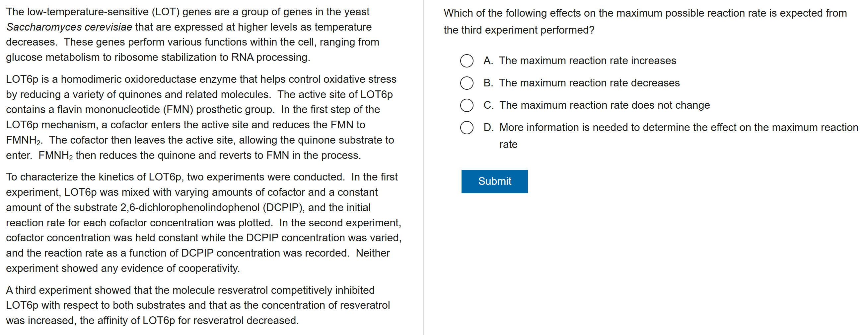
Task: Click "More information is needed" answer text
Action: (678, 128)
